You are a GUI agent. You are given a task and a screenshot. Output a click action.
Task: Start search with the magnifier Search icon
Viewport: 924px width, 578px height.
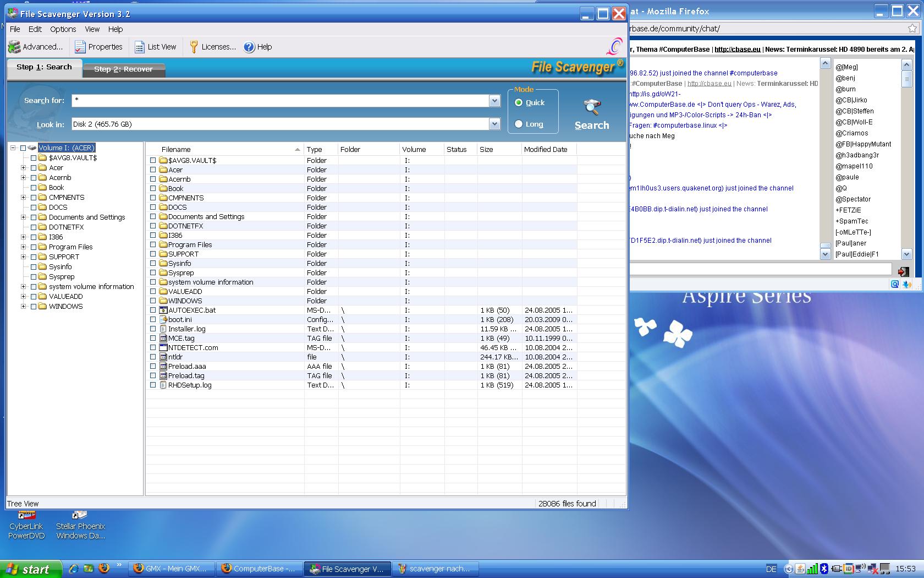(x=592, y=107)
